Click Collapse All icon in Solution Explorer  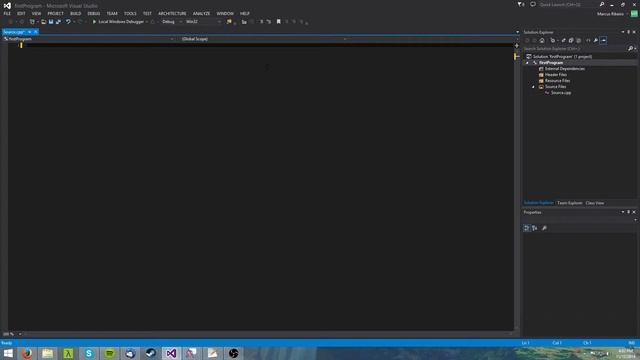[571, 40]
